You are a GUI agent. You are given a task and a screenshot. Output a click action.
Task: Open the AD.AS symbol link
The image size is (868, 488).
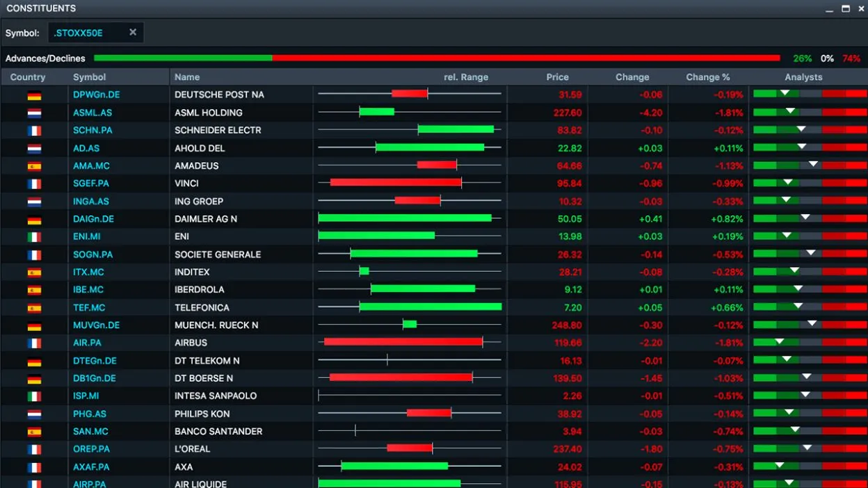[x=86, y=148]
